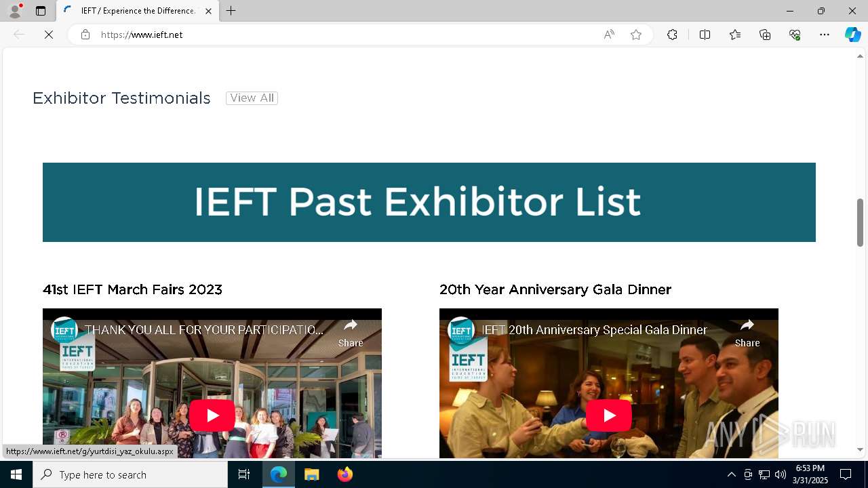The width and height of the screenshot is (868, 488).
Task: Stop loading the page
Action: click(49, 35)
